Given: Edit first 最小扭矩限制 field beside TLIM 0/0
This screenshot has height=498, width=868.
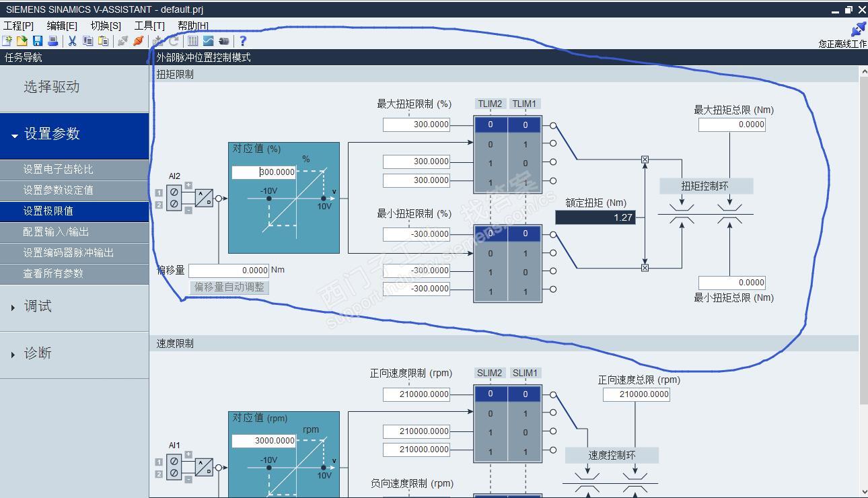Looking at the screenshot, I should [x=417, y=234].
